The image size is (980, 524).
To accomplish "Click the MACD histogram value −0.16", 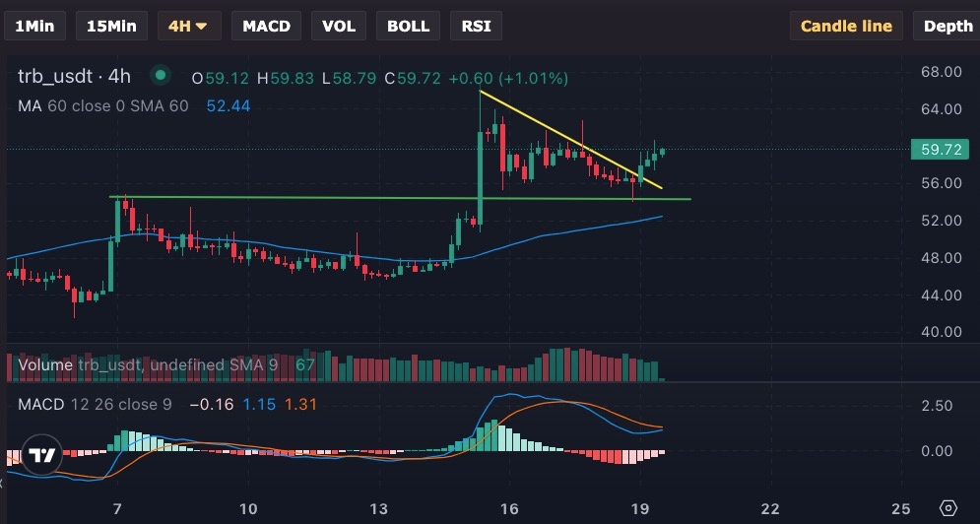I will pyautogui.click(x=211, y=405).
